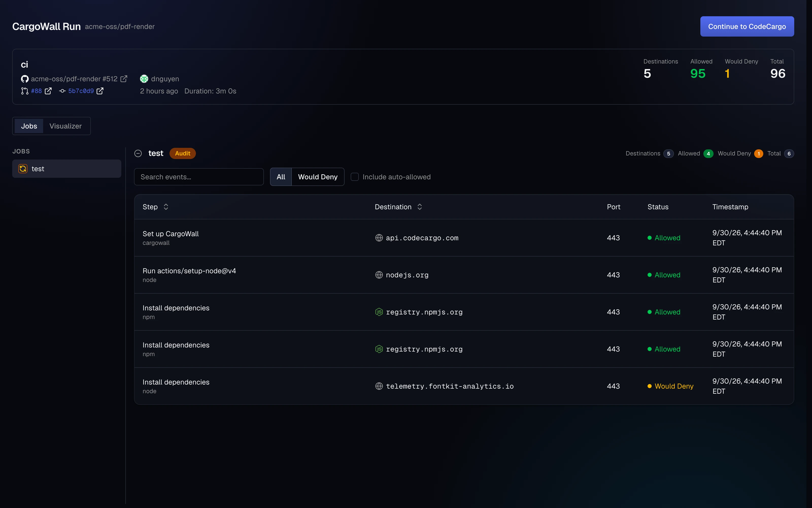Click the GitHub icon beside acme-oss/pdf-render #512
The height and width of the screenshot is (508, 812).
pos(25,79)
